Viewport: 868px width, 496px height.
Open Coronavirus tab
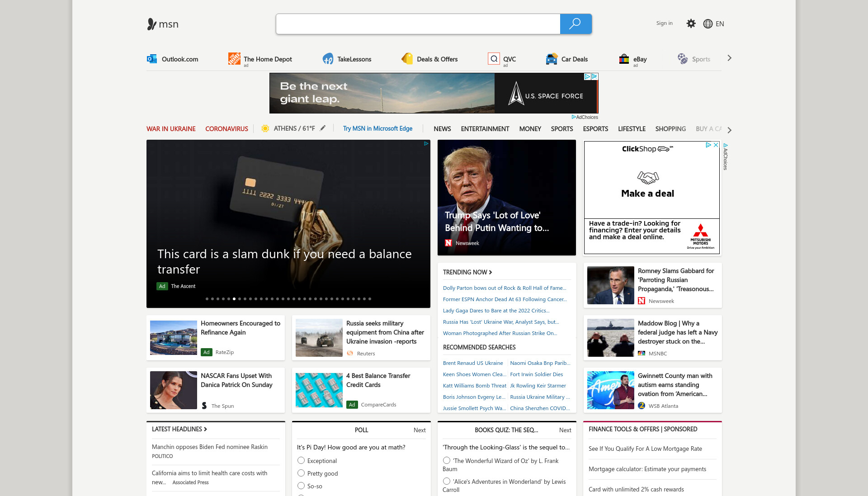[226, 129]
